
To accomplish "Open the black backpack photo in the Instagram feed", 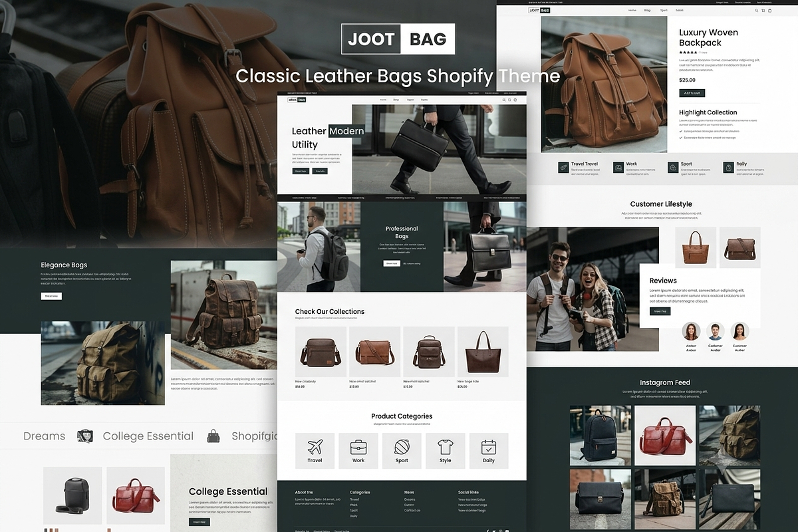I will click(x=600, y=435).
